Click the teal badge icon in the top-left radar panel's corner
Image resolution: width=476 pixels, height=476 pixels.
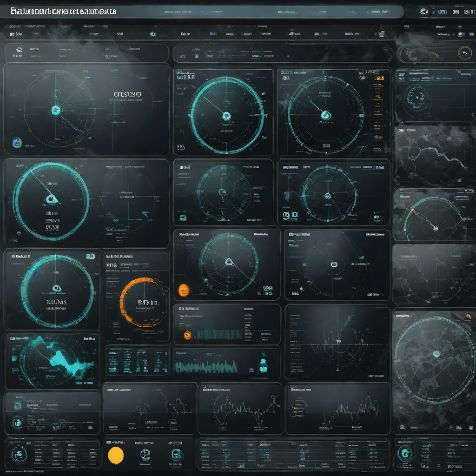17,142
